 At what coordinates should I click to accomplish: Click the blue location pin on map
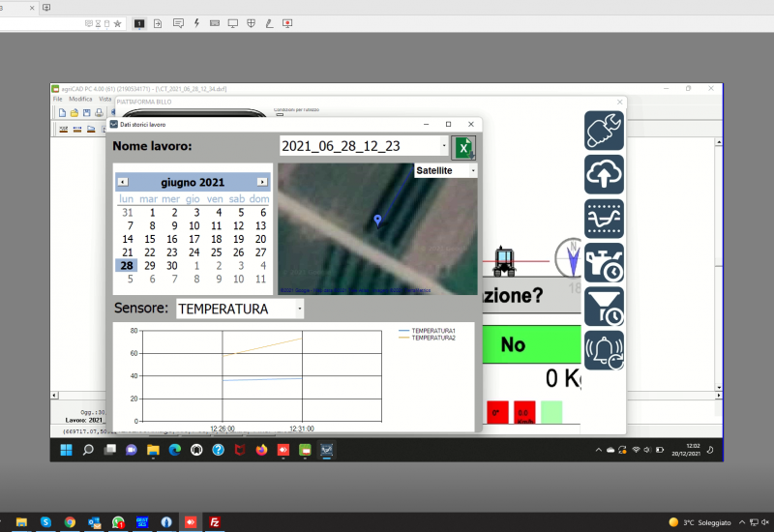pyautogui.click(x=377, y=221)
